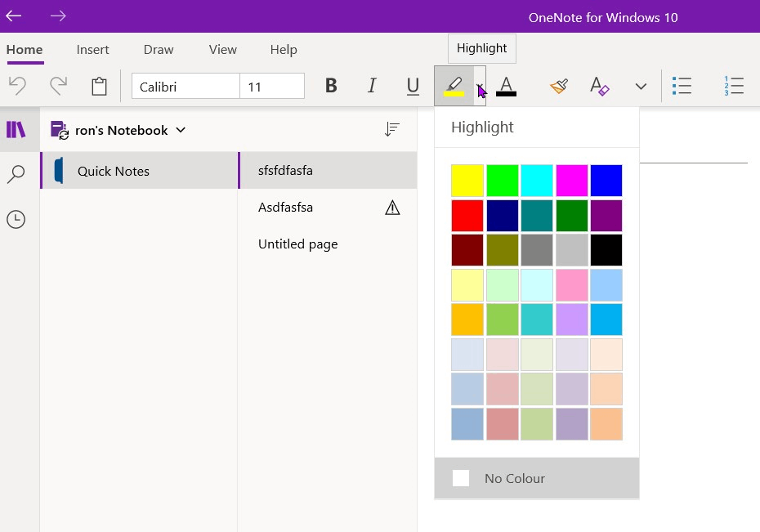Switch to the Draw tab

[x=159, y=49]
